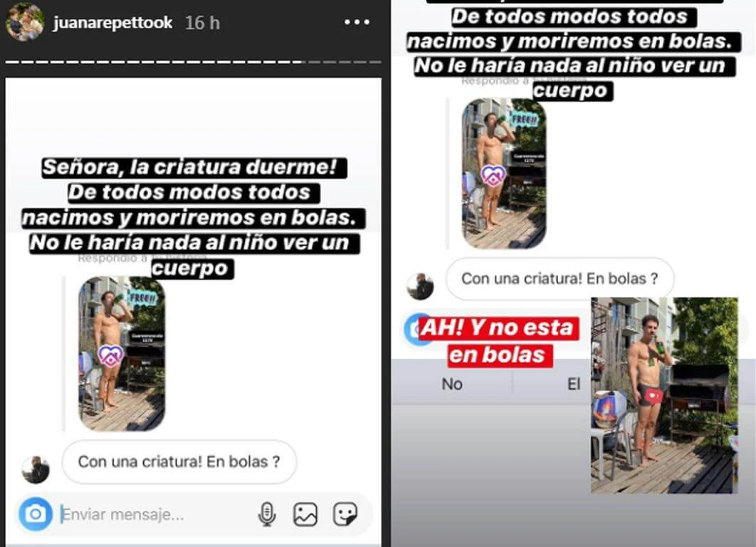Open the image gallery icon

305,514
